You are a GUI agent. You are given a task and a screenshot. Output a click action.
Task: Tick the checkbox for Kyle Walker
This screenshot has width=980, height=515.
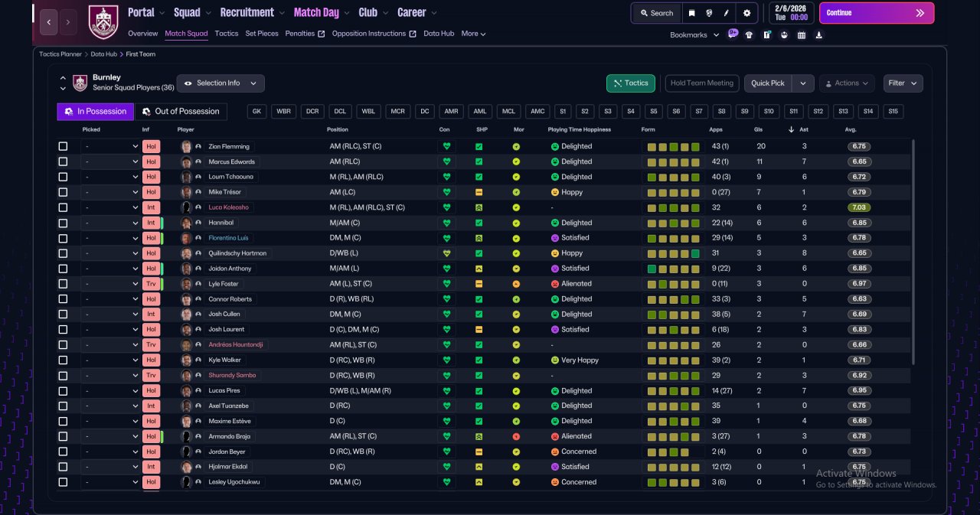pos(63,360)
